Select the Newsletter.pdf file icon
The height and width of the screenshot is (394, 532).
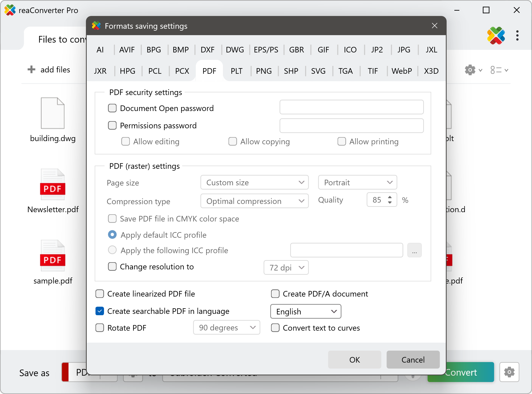pyautogui.click(x=53, y=185)
